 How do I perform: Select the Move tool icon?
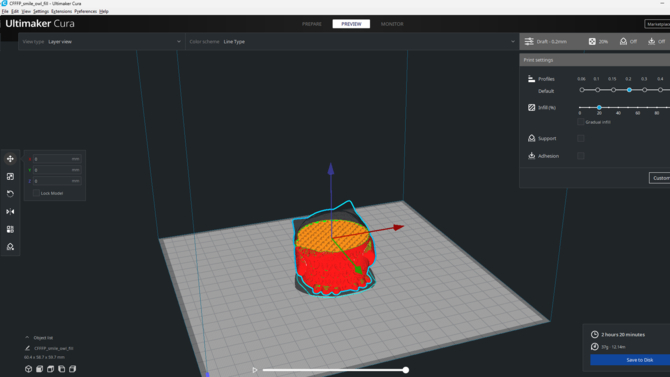click(10, 159)
